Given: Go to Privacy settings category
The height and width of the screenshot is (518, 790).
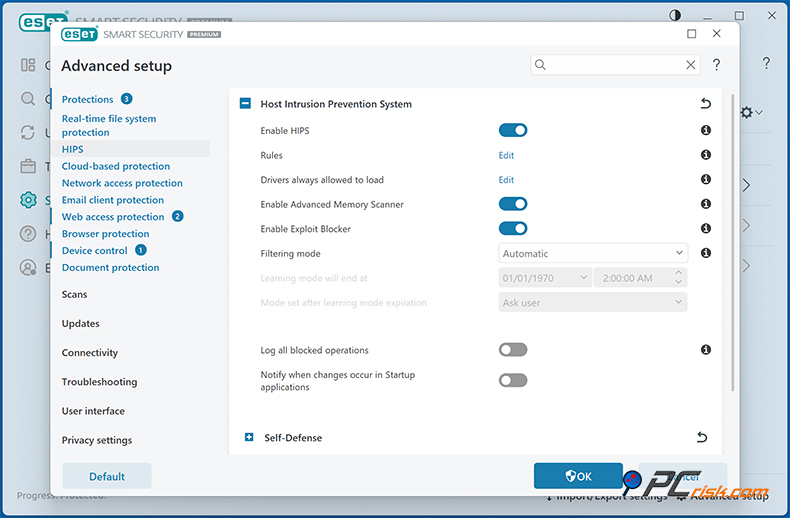Looking at the screenshot, I should click(97, 440).
